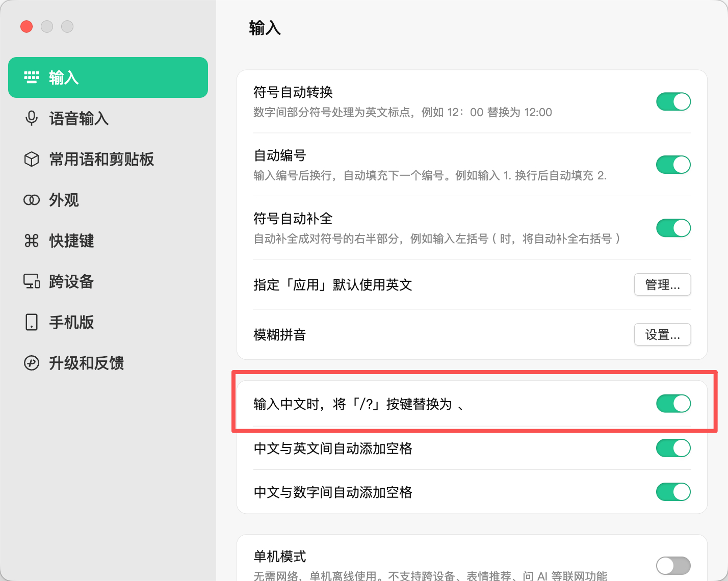
Task: Open 升级和反馈 section
Action: click(108, 363)
